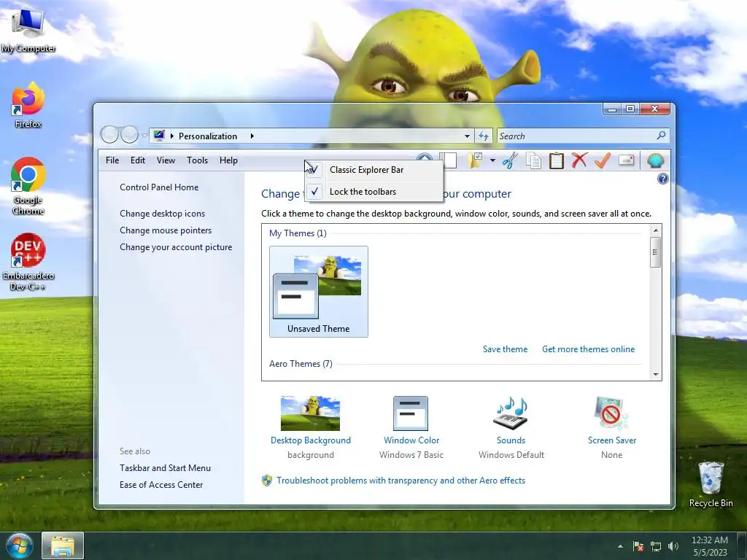Select the Embarcadero Dev-C++ desktop shortcut
This screenshot has width=747, height=560.
click(x=28, y=262)
